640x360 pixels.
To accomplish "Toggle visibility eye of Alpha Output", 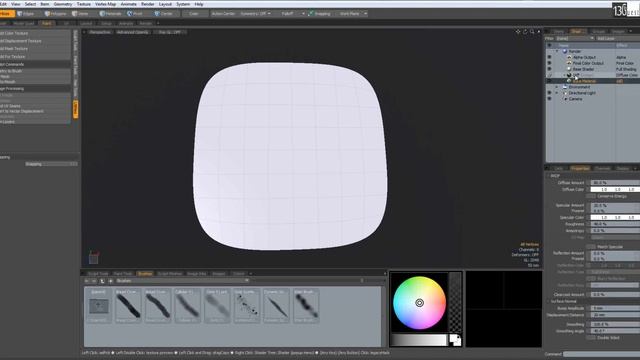I will 549,58.
